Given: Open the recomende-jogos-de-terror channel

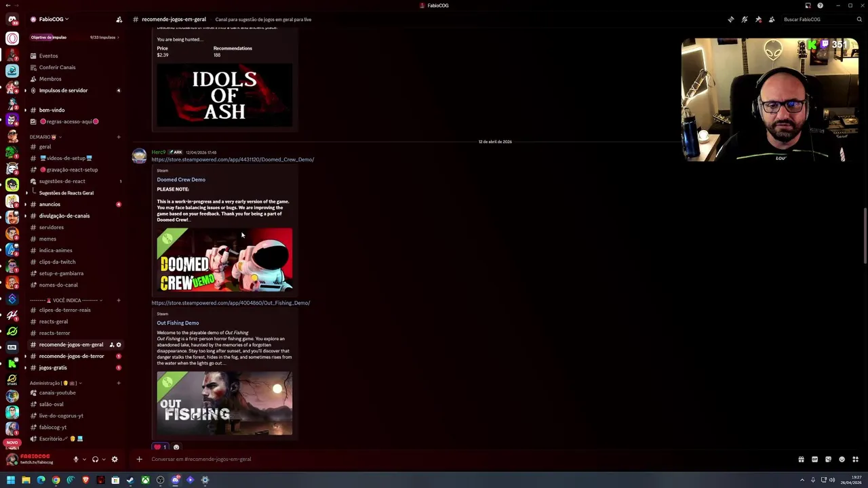Looking at the screenshot, I should pos(75,356).
